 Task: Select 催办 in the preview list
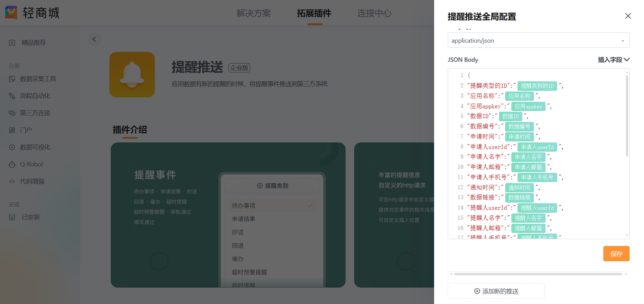point(238,259)
